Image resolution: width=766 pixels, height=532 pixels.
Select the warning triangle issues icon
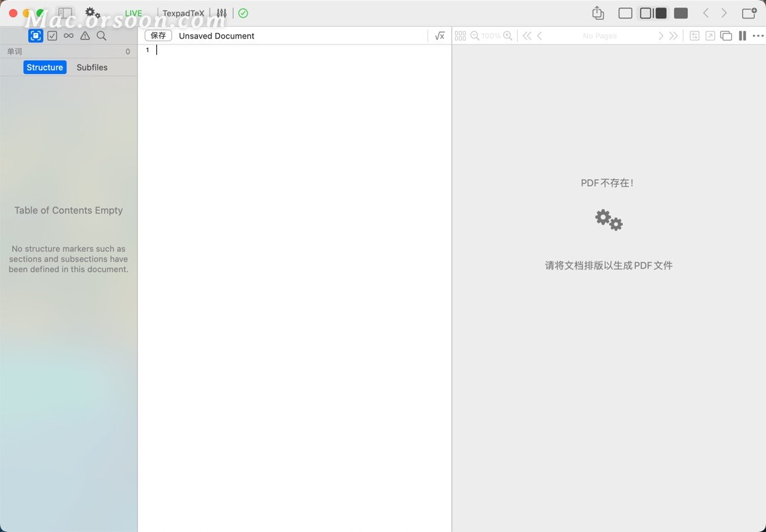click(85, 36)
